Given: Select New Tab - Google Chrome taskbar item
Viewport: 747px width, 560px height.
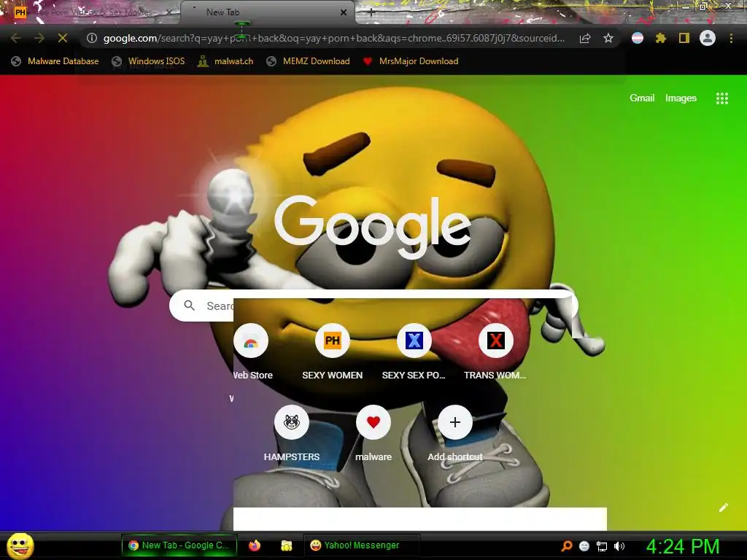Looking at the screenshot, I should (x=179, y=545).
